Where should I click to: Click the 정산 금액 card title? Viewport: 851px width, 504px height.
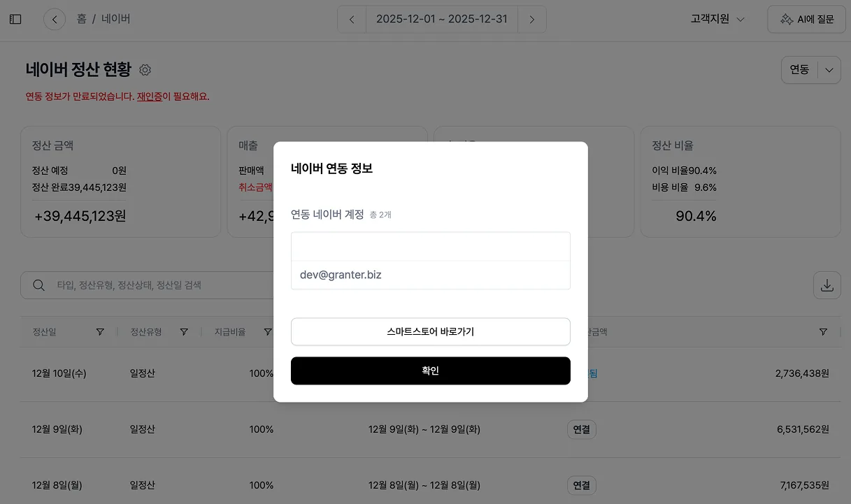[52, 146]
